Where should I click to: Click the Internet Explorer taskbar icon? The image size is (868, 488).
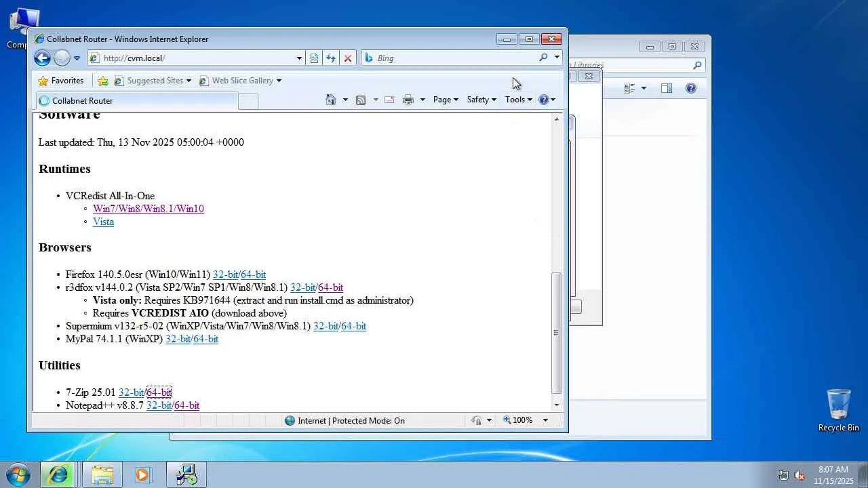58,474
